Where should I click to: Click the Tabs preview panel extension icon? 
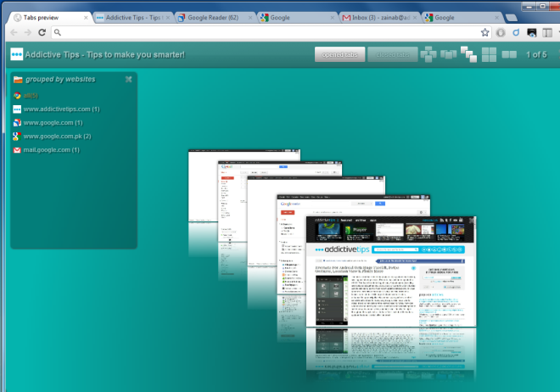click(x=547, y=33)
